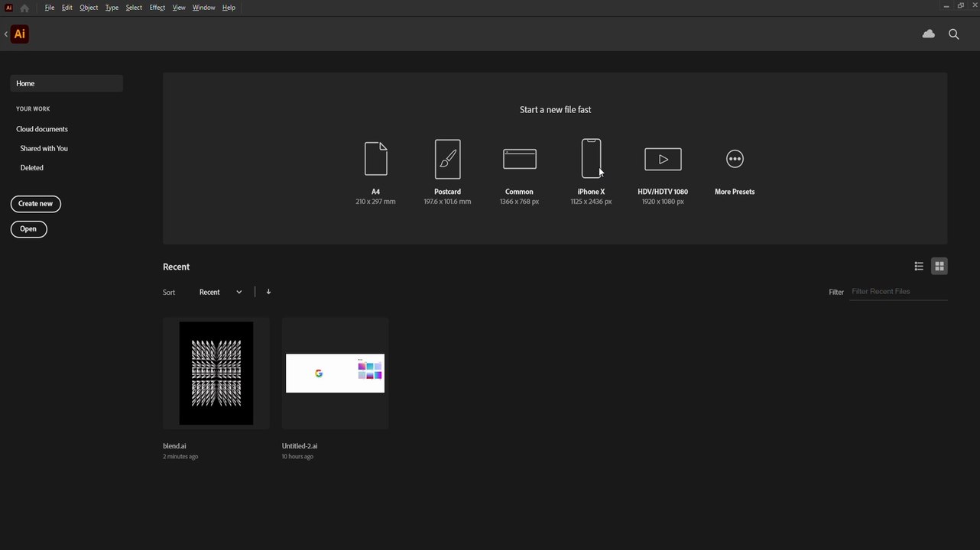Click the Home icon in the menu bar
This screenshot has width=980, height=550.
pos(24,8)
